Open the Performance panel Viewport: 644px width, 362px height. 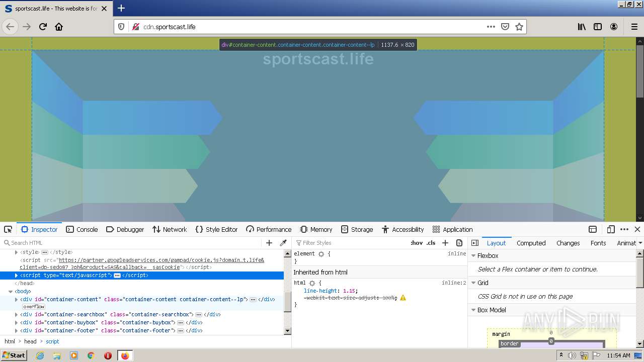tap(269, 229)
